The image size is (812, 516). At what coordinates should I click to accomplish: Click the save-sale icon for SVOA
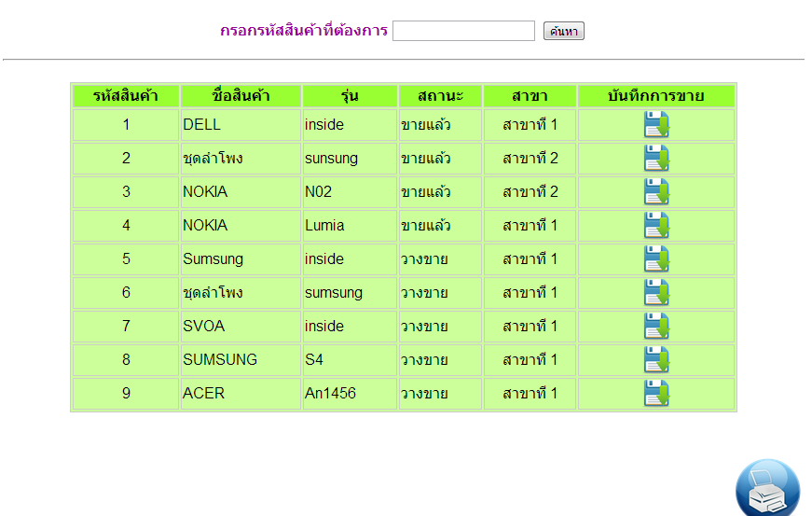[656, 326]
